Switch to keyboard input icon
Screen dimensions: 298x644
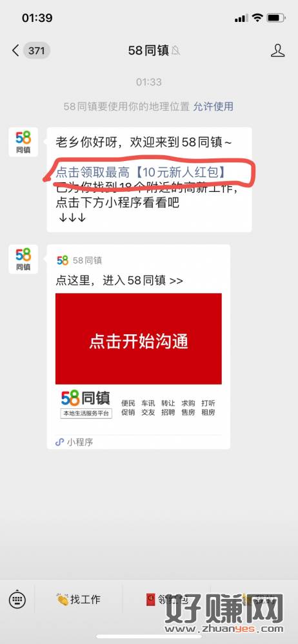(x=17, y=600)
